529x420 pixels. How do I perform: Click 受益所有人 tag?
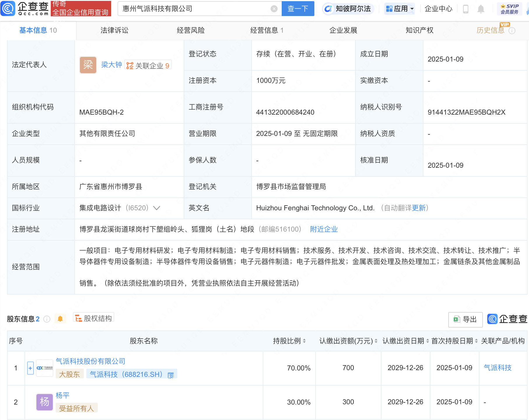76,408
